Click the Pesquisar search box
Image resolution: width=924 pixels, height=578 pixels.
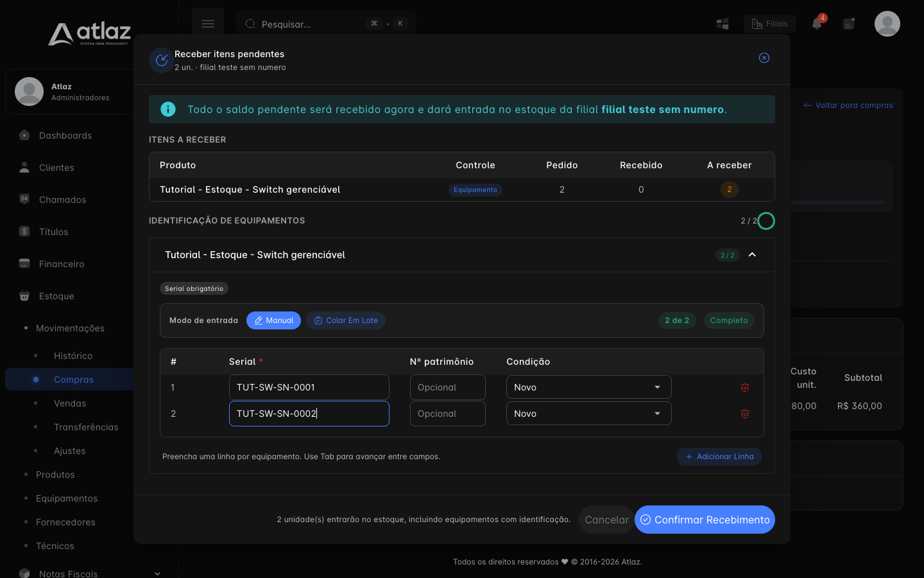pos(327,24)
